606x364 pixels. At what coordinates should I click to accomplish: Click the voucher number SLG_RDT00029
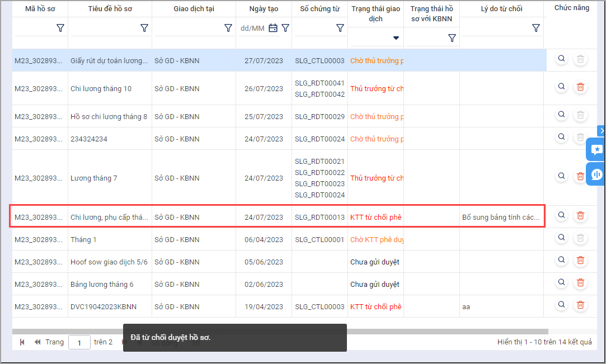(320, 116)
